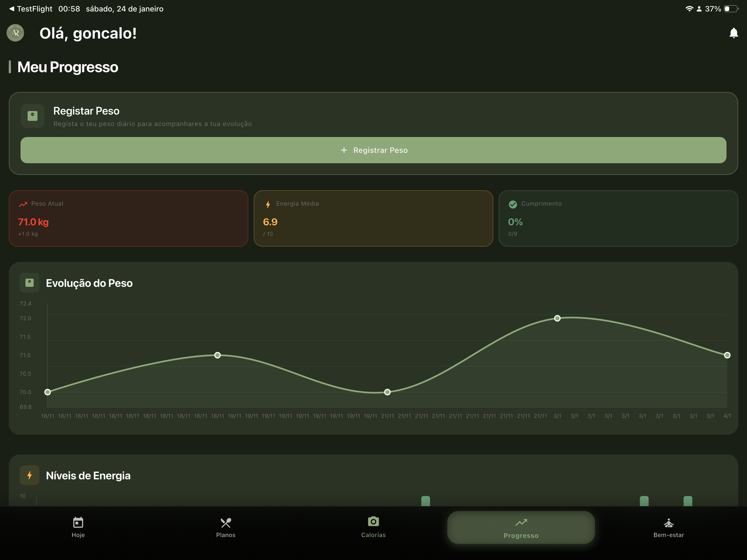The height and width of the screenshot is (560, 747).
Task: Tap the 00:58 clock
Action: (x=69, y=9)
